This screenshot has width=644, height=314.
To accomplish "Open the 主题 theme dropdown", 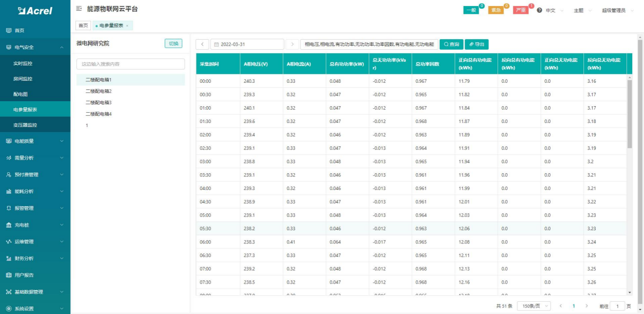I will 582,10.
